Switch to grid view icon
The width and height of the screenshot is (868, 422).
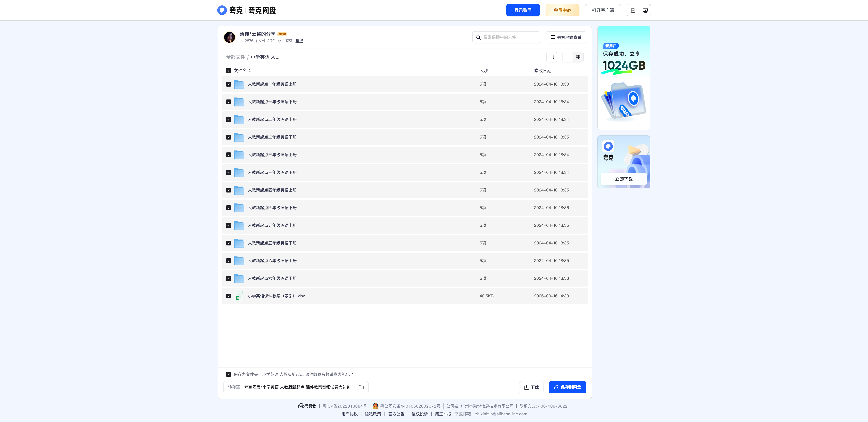click(x=578, y=57)
